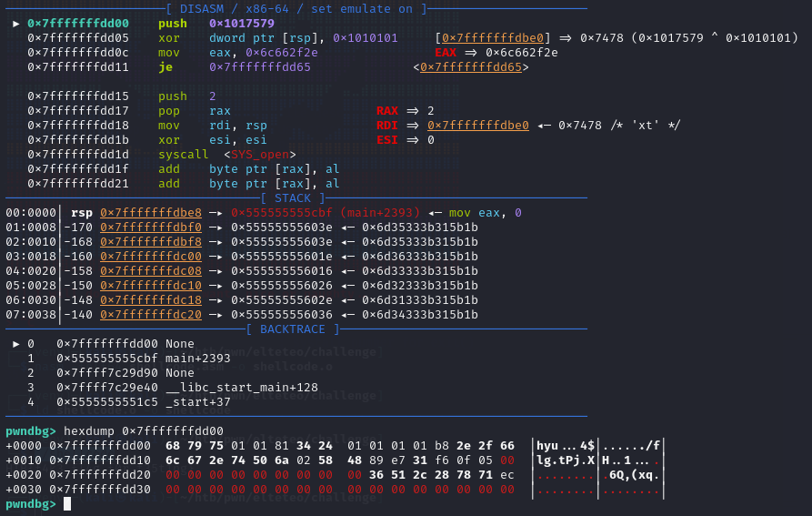
Task: Click the hexdump 0x7fffffffdd00 command text
Action: pos(143,430)
